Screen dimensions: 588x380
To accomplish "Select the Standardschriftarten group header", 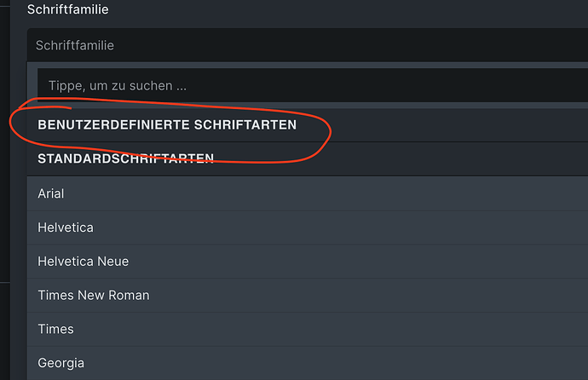I will coord(125,158).
